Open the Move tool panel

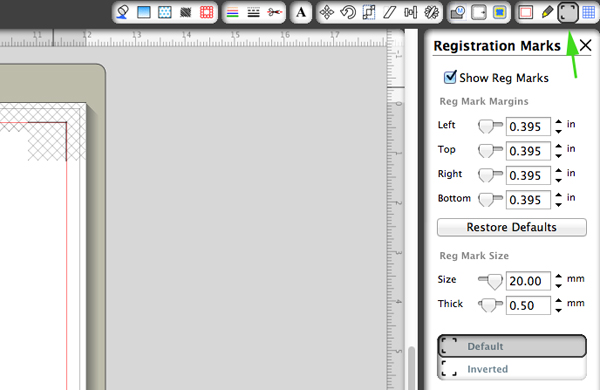pos(327,13)
